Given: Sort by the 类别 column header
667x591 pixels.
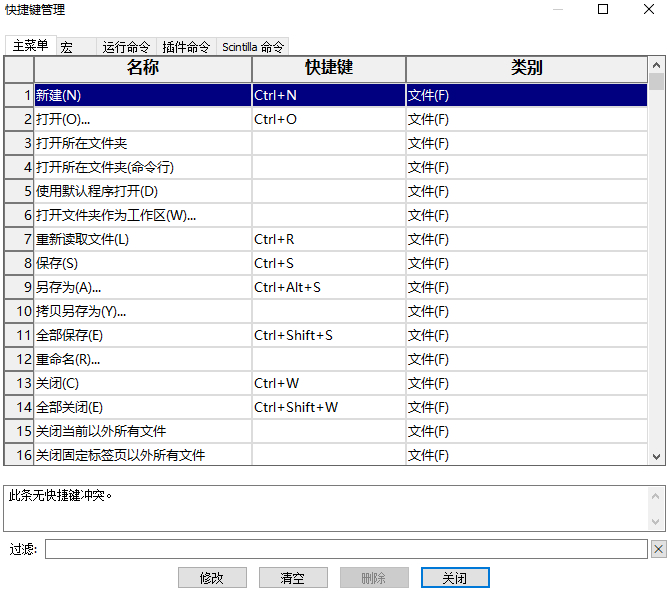Looking at the screenshot, I should click(527, 68).
